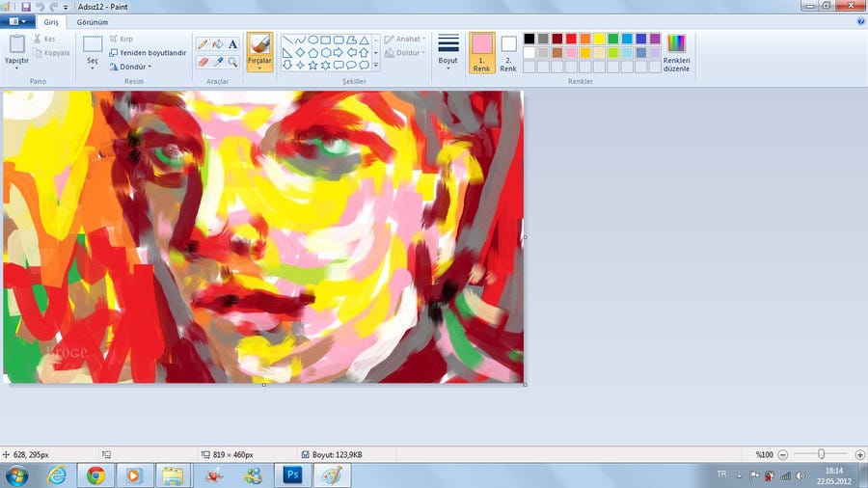
Task: Expand the arrow under Seç
Action: pos(93,68)
